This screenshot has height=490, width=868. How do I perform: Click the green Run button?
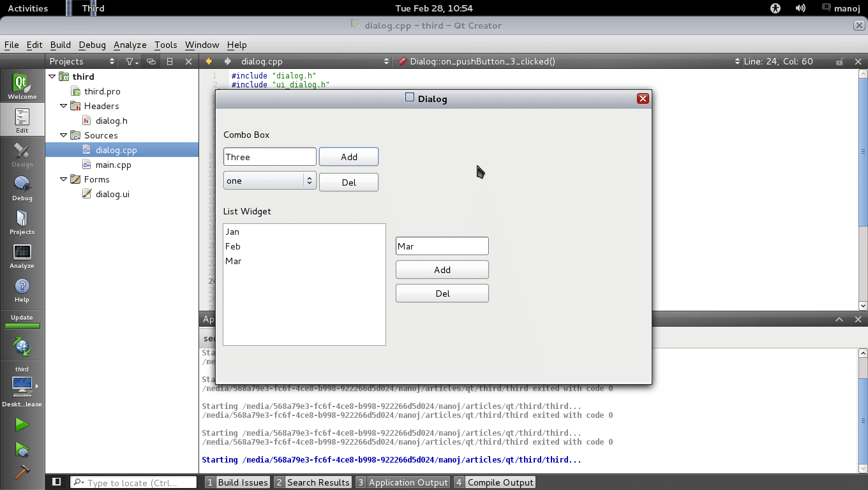coord(22,425)
